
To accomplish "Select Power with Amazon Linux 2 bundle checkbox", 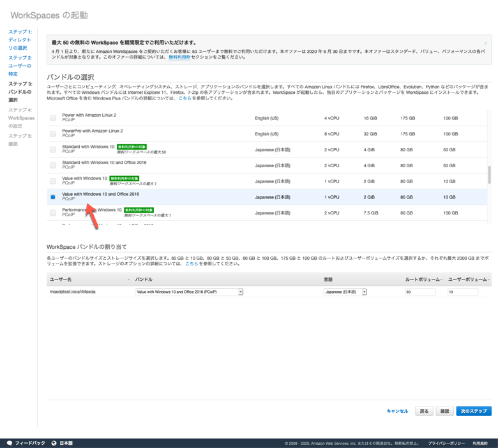I will coord(53,118).
